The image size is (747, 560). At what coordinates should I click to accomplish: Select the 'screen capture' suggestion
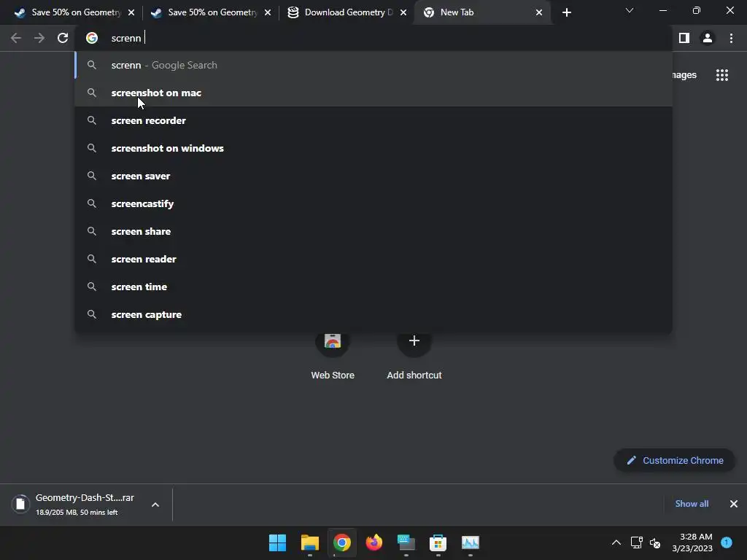[x=373, y=314]
